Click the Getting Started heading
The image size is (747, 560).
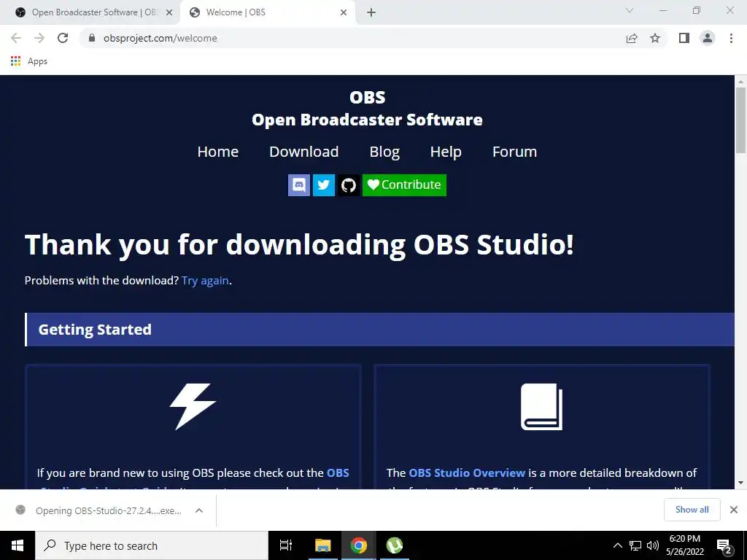(95, 330)
